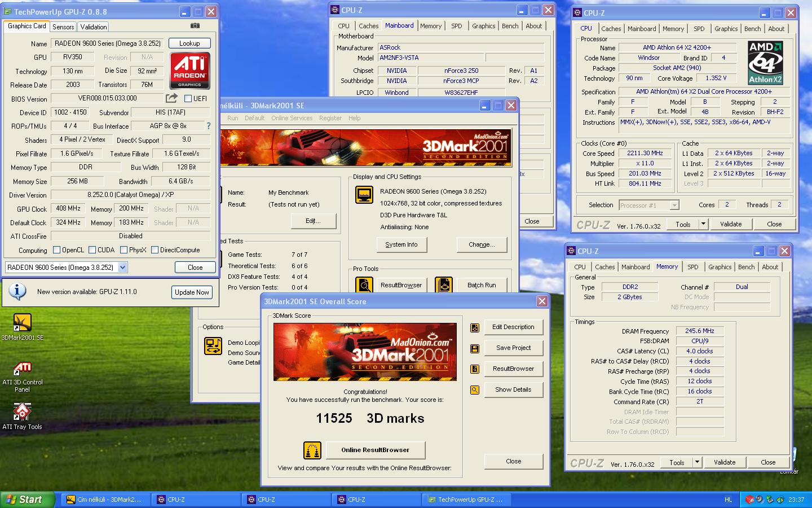
Task: Select the SPD tab in CPU-Z Mainboard window
Action: pyautogui.click(x=457, y=26)
